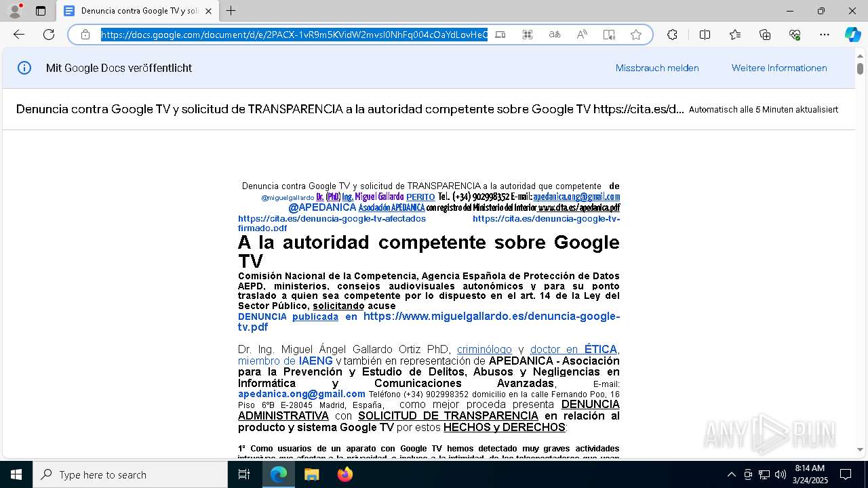This screenshot has width=868, height=488.
Task: Open the volume speaker tray icon
Action: [x=781, y=474]
